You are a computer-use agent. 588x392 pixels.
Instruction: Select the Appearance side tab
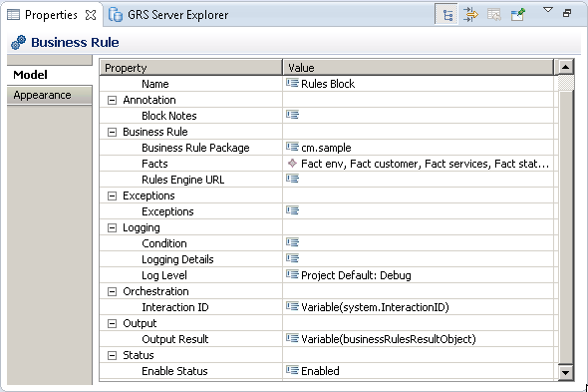tap(49, 95)
